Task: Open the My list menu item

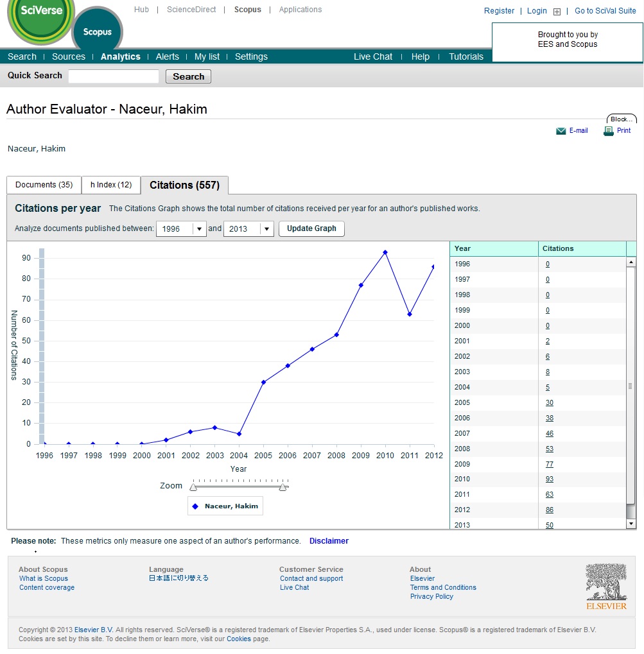Action: point(207,56)
